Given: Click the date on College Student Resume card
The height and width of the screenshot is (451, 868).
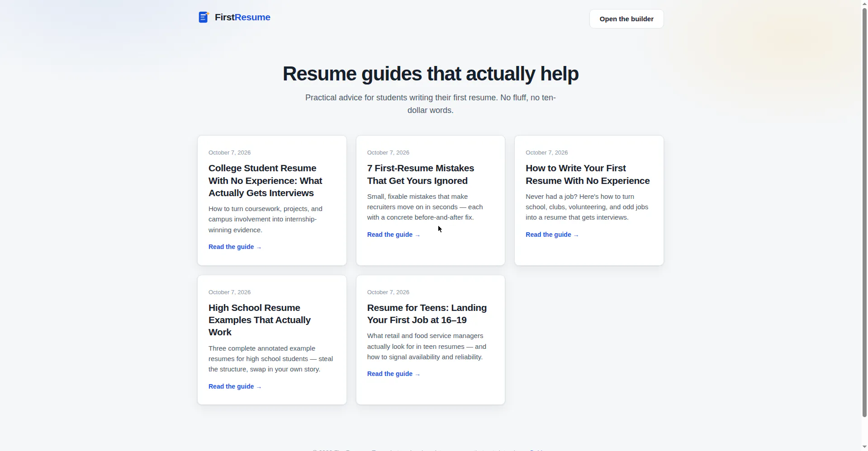Looking at the screenshot, I should point(229,153).
